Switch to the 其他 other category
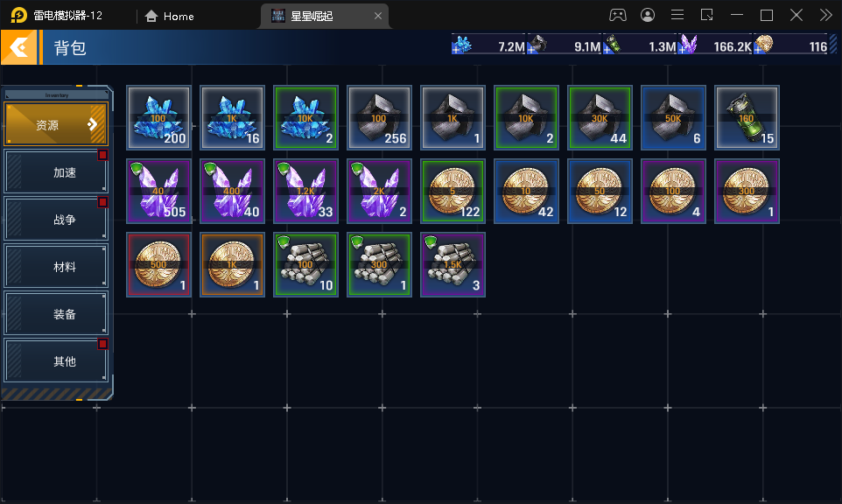Viewport: 842px width, 504px height. (56, 360)
